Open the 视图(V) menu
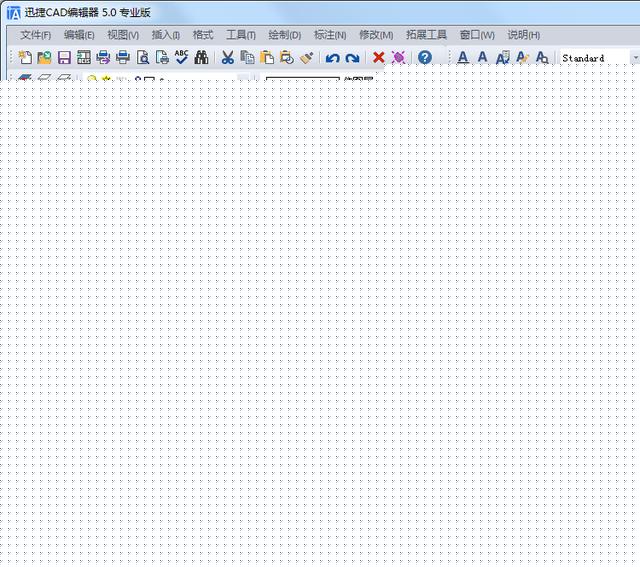 (123, 35)
